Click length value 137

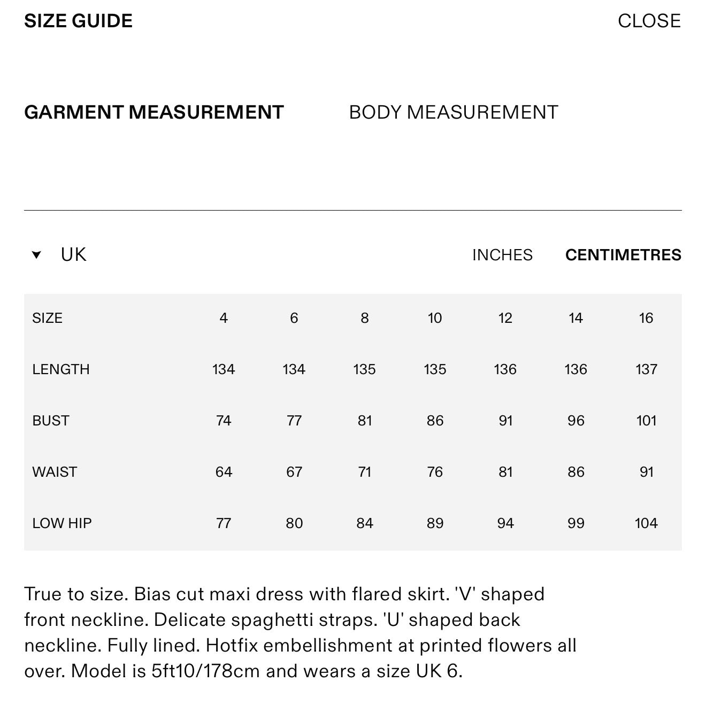tap(646, 369)
